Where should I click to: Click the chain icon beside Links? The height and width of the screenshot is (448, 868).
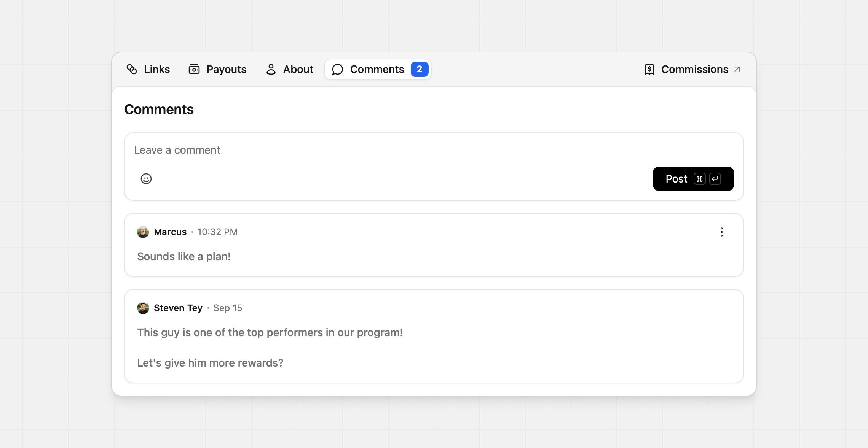click(132, 69)
